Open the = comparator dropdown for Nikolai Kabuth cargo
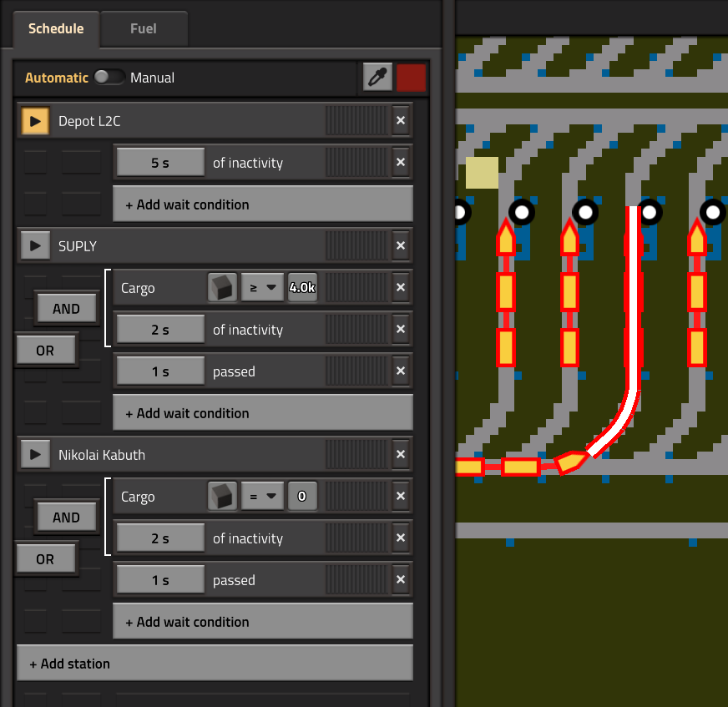The image size is (728, 707). [x=262, y=497]
